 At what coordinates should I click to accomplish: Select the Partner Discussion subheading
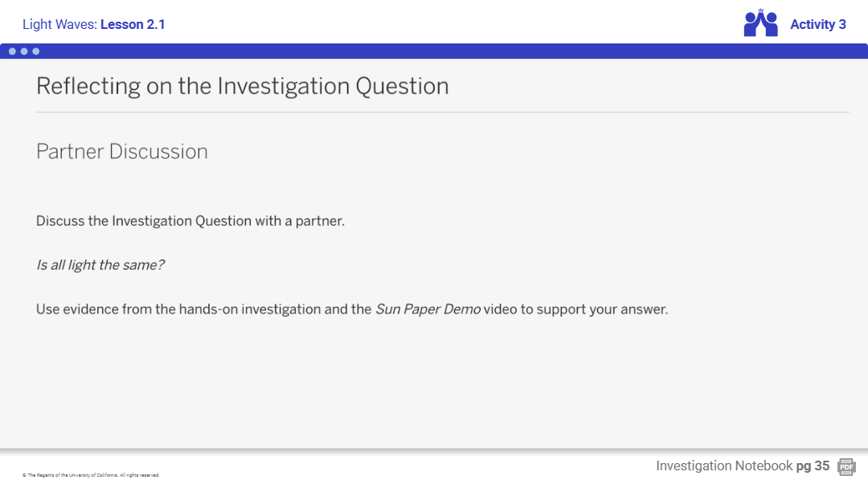point(122,151)
